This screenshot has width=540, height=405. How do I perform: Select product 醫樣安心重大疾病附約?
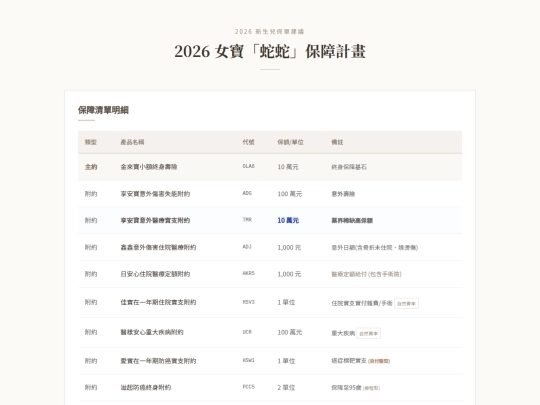pos(152,332)
